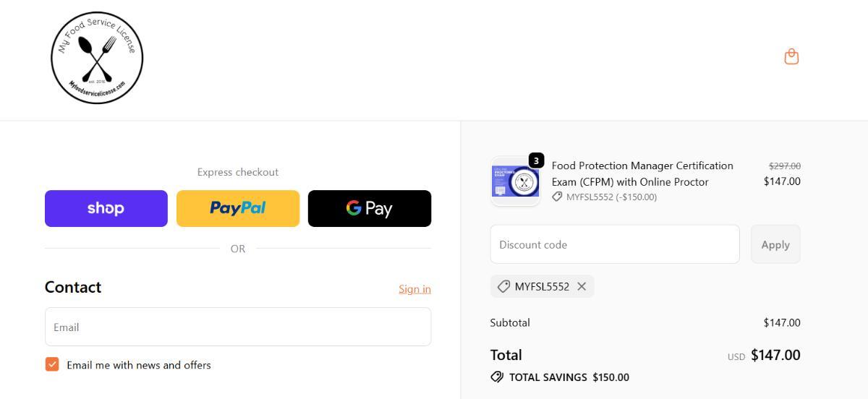
Task: Click the discount tag icon under the product name
Action: point(557,197)
